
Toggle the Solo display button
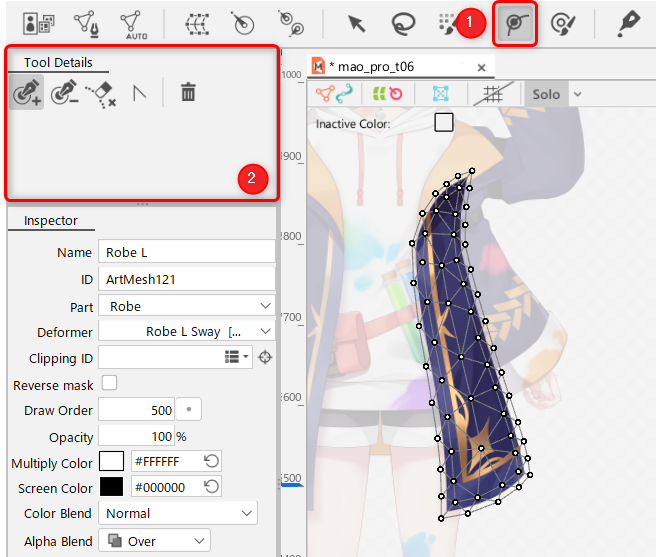[546, 94]
